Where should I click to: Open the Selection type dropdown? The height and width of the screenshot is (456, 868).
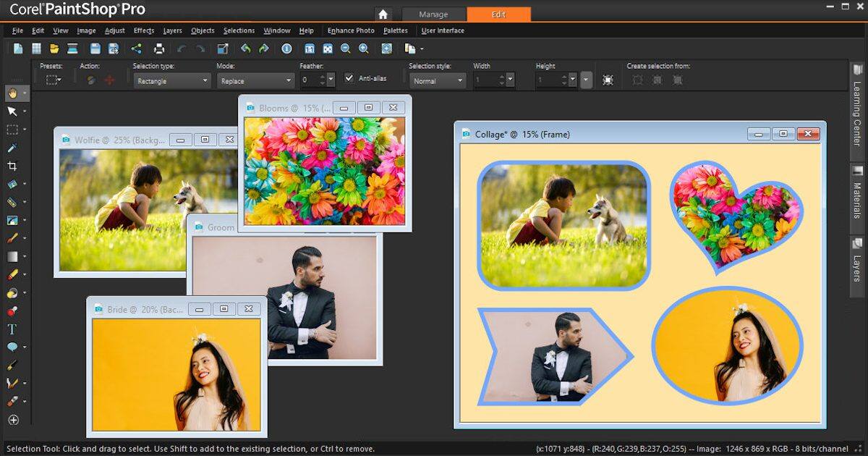pyautogui.click(x=171, y=81)
